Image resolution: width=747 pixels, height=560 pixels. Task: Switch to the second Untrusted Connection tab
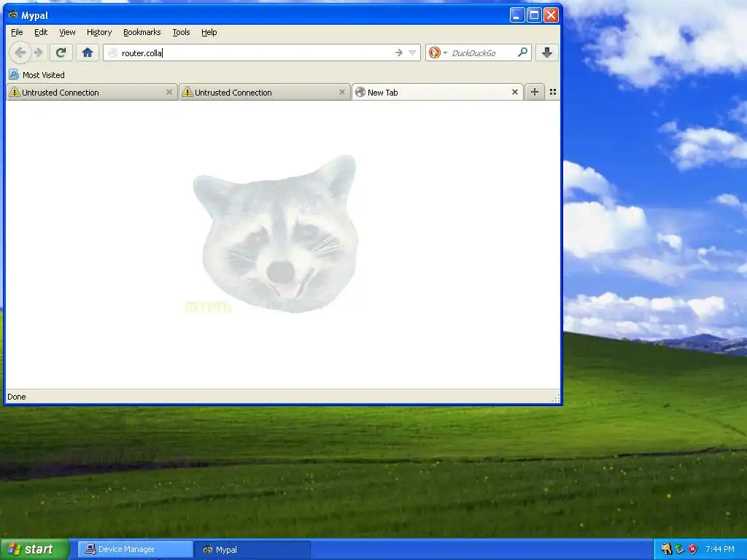point(264,93)
